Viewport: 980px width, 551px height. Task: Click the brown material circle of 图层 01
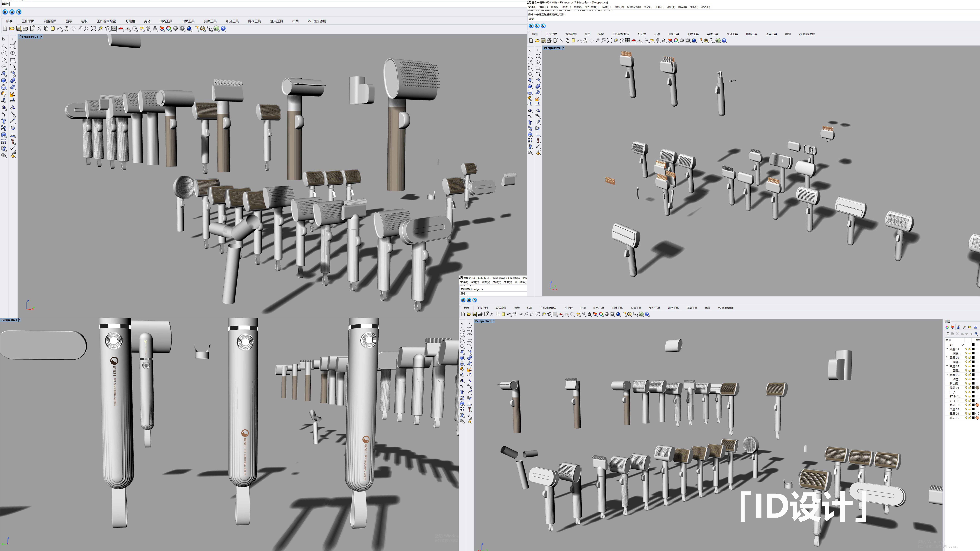(977, 388)
